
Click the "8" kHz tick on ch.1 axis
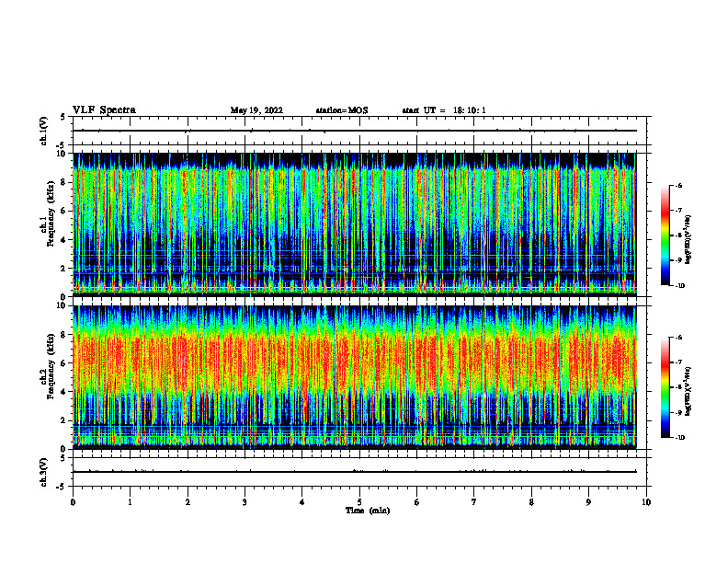64,182
